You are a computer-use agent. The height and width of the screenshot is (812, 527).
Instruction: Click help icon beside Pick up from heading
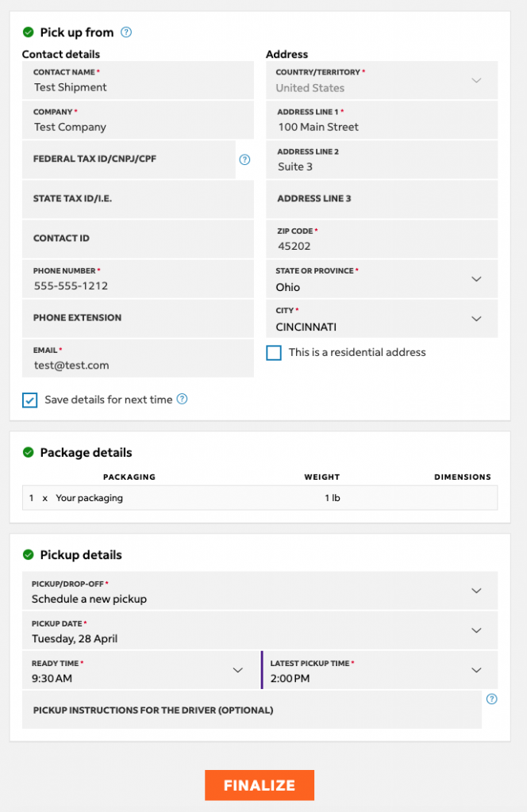click(126, 33)
